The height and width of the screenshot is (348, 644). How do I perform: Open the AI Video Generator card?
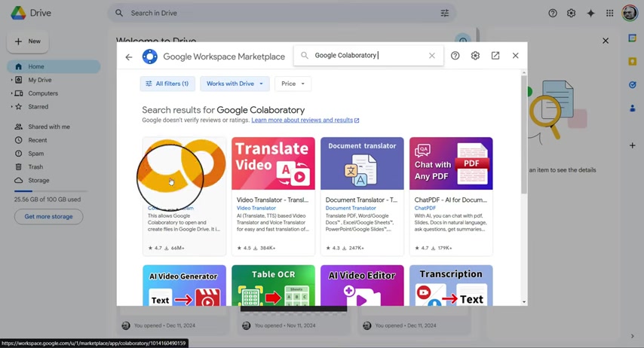(x=185, y=285)
